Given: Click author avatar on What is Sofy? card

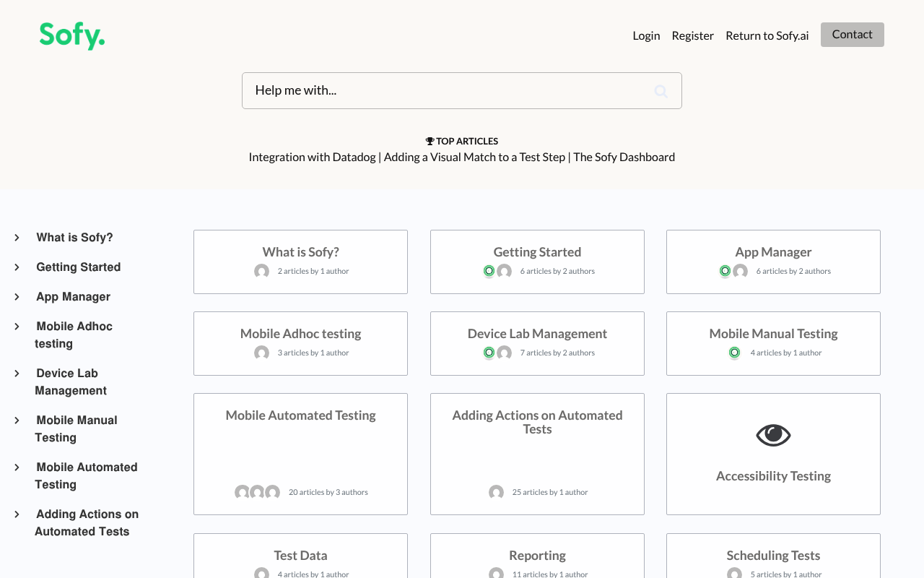Looking at the screenshot, I should tap(261, 271).
